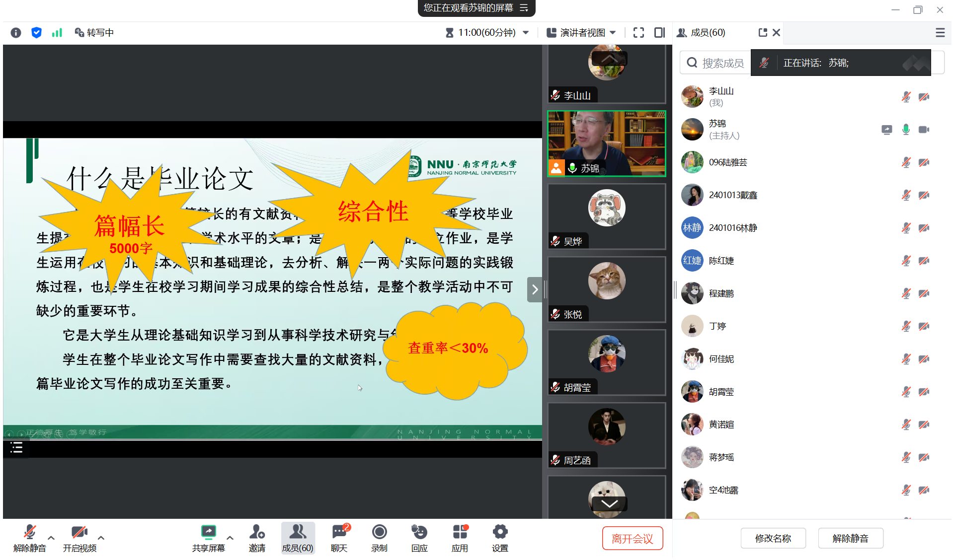Open the Chat (聊天) panel
953x560 pixels.
(x=339, y=538)
